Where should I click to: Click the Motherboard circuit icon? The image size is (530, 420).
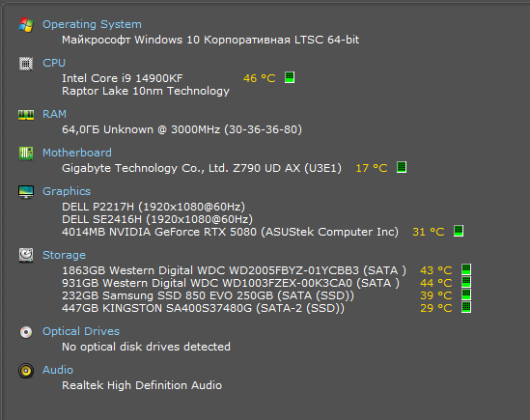tap(26, 154)
